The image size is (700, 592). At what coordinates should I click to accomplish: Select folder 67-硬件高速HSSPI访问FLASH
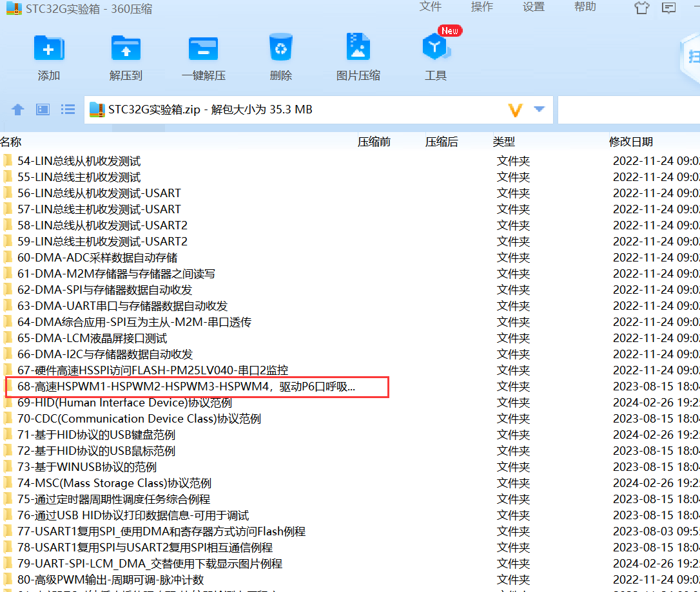coord(153,370)
